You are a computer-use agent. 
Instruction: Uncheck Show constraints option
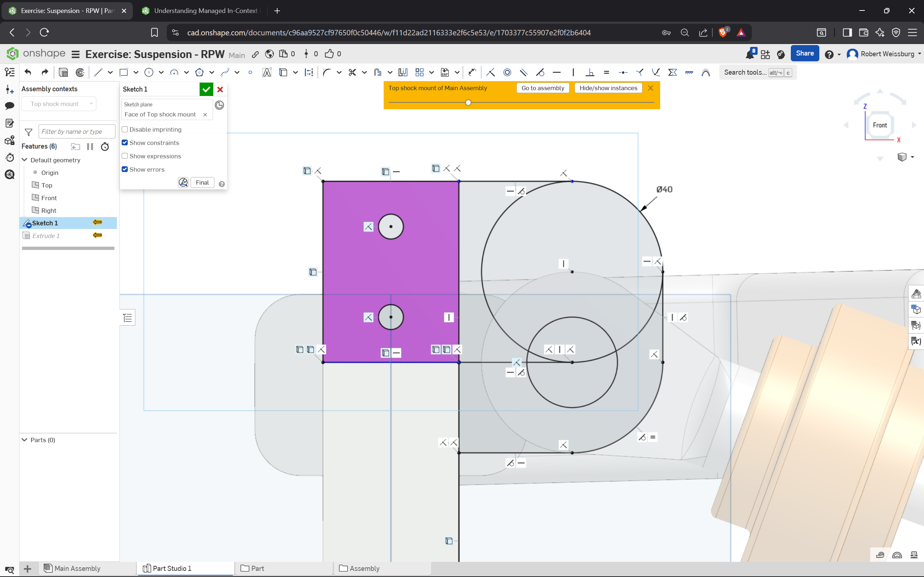pyautogui.click(x=125, y=143)
